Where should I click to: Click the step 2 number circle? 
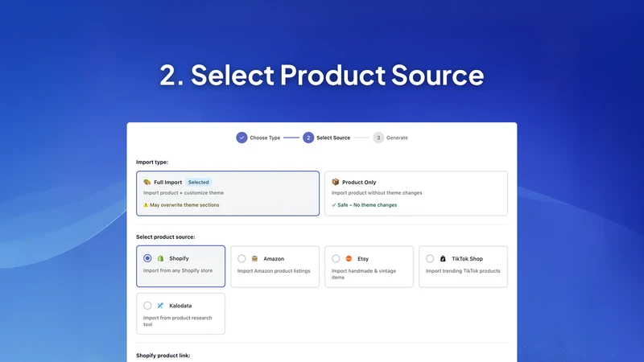(308, 138)
